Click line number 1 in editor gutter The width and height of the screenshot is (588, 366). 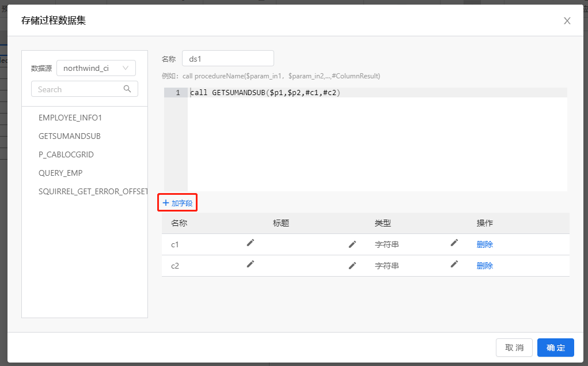point(178,92)
